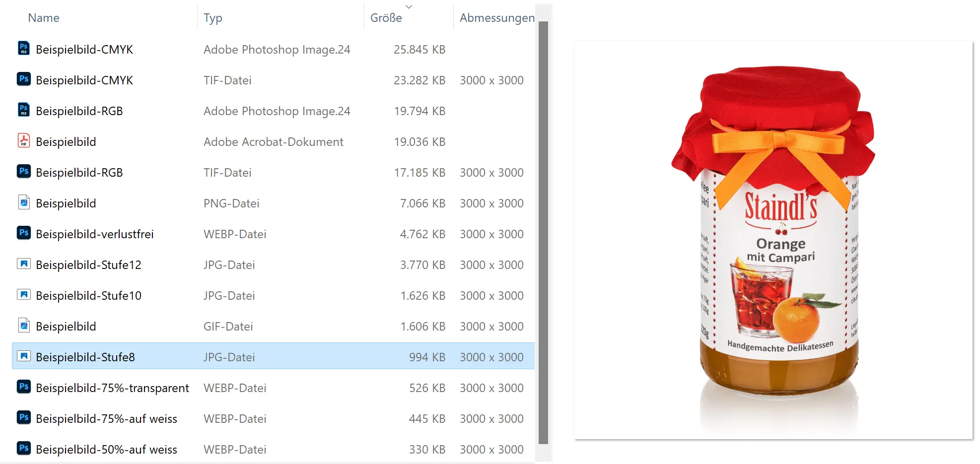This screenshot has width=980, height=464.
Task: Click the image icon of Beispielbild GIF file
Action: [23, 326]
